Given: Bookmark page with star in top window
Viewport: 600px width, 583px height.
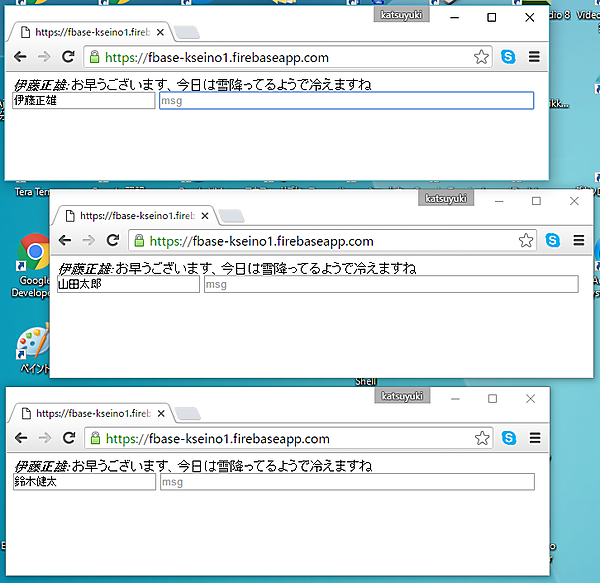Looking at the screenshot, I should (481, 57).
